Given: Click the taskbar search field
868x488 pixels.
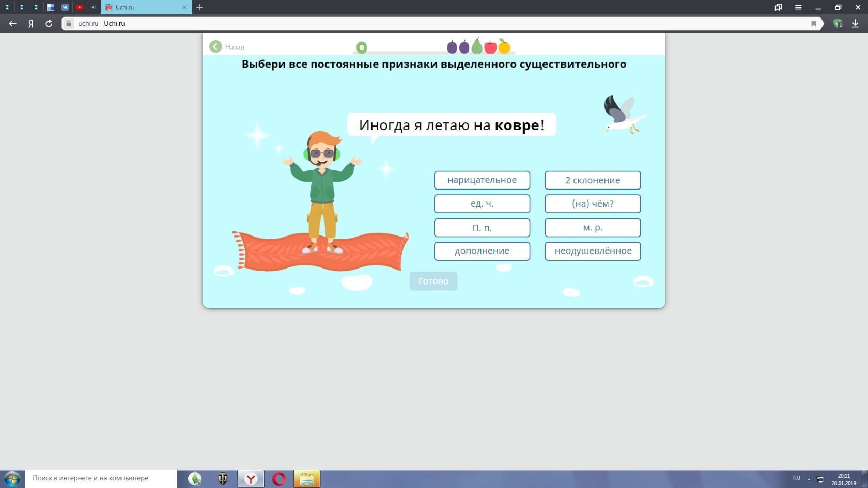Looking at the screenshot, I should [x=101, y=478].
